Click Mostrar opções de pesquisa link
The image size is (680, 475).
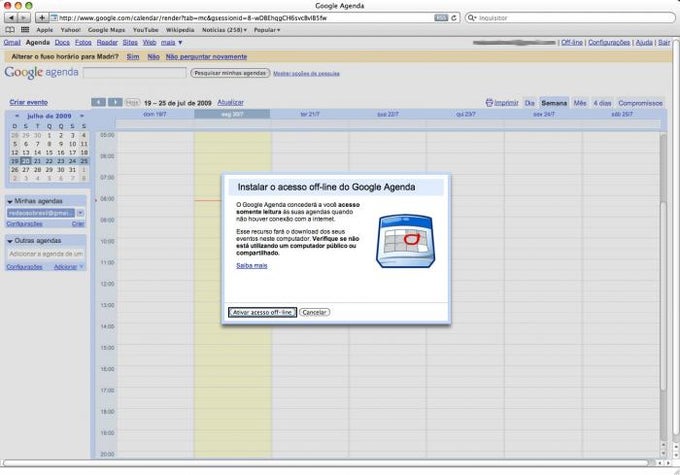tap(306, 74)
